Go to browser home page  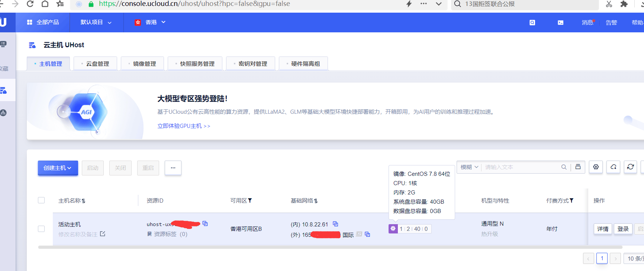(45, 4)
